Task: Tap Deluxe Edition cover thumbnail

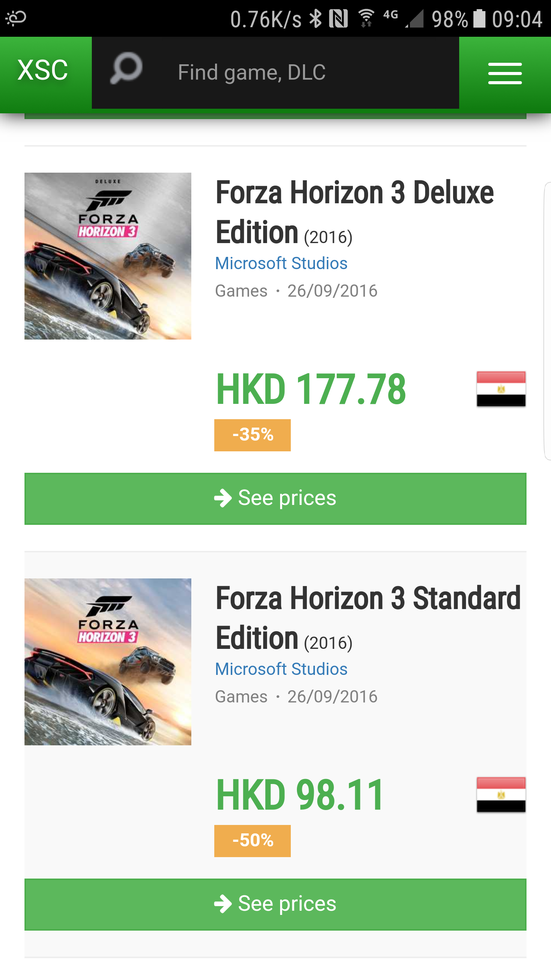Action: pos(108,256)
